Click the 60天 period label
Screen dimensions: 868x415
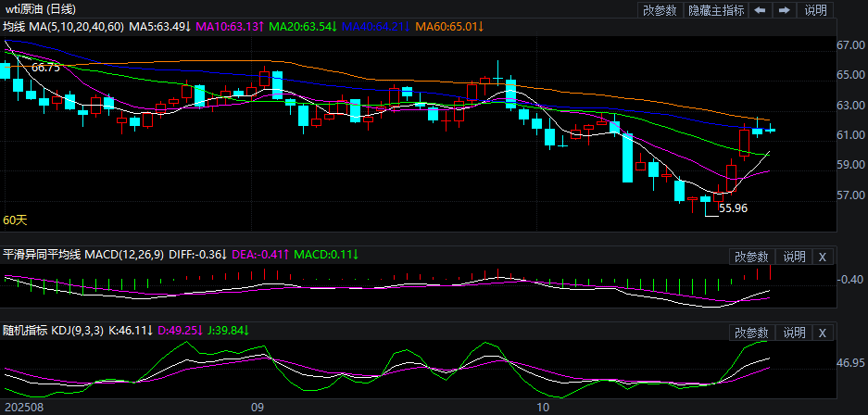point(16,220)
